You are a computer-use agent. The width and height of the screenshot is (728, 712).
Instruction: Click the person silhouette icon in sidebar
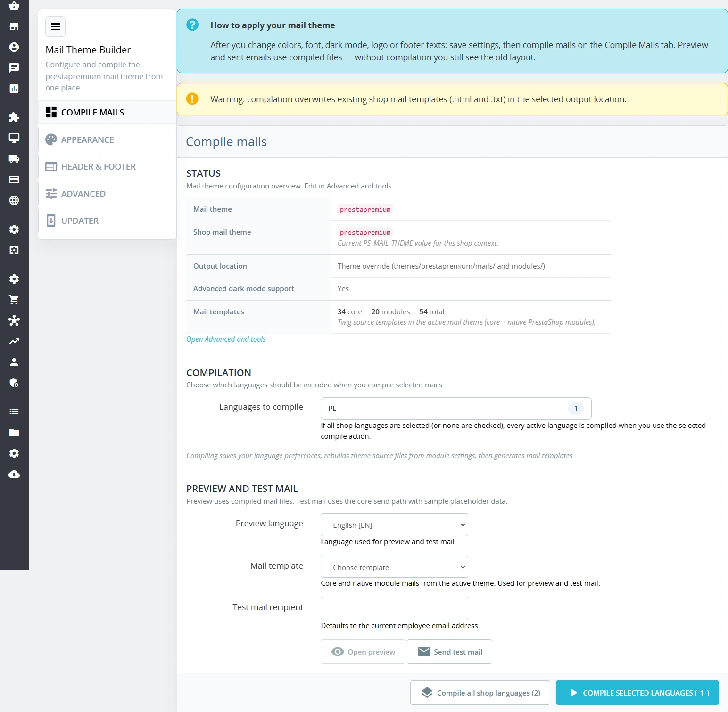[x=14, y=362]
